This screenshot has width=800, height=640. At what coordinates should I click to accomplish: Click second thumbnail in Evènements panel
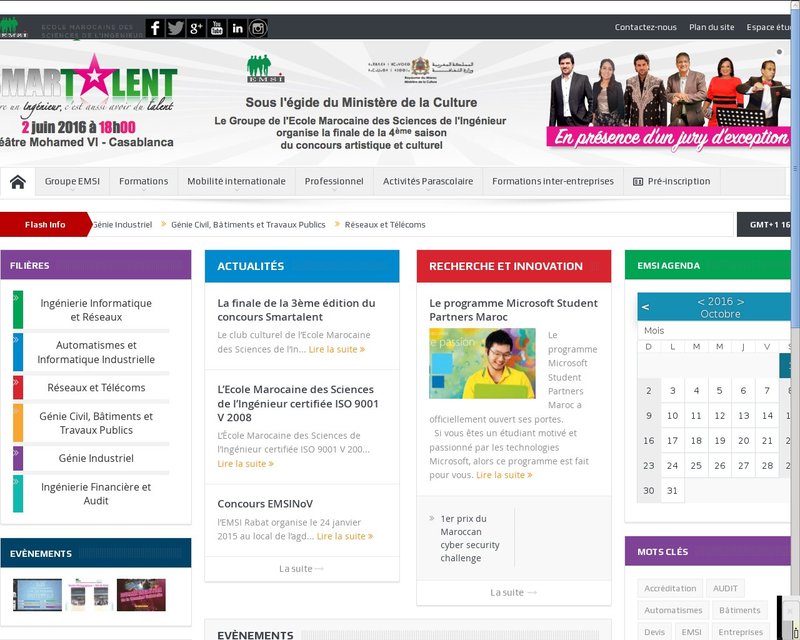pos(89,595)
